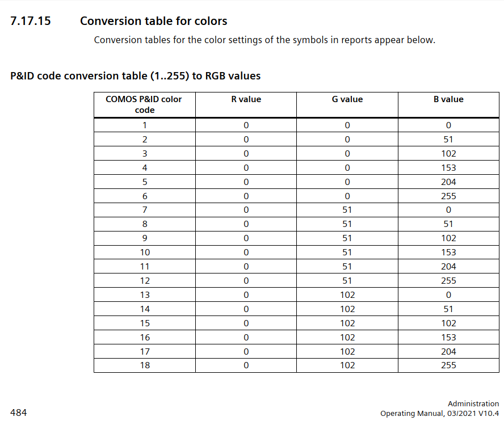Select the 'B value' column header

pos(448,99)
